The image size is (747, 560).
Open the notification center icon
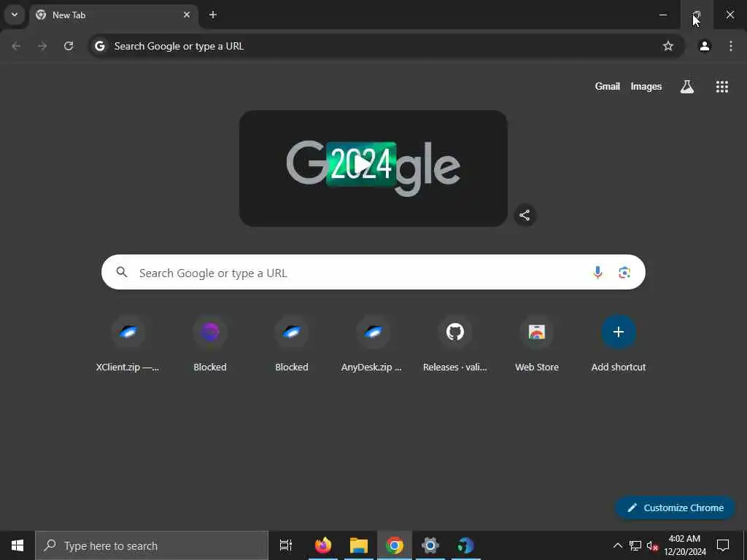[x=723, y=545]
